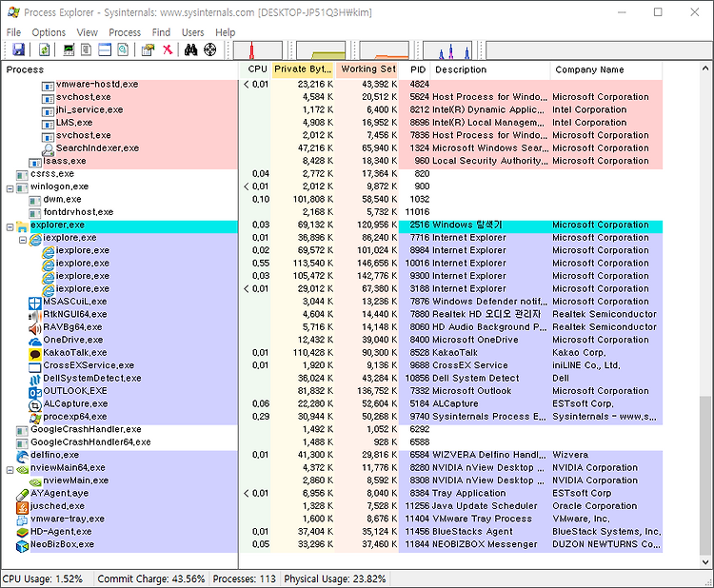Viewport: 714px width, 588px height.
Task: Click the Refresh Now toolbar icon
Action: tap(44, 49)
